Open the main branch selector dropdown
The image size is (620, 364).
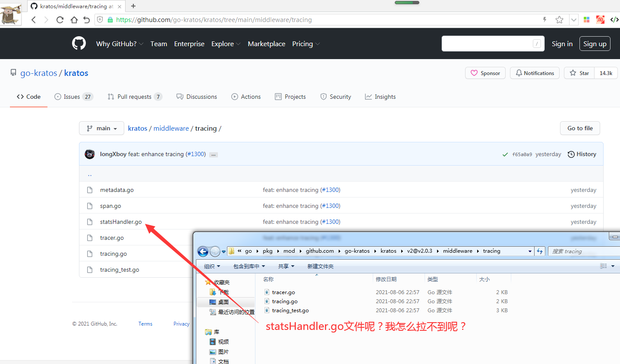coord(101,128)
